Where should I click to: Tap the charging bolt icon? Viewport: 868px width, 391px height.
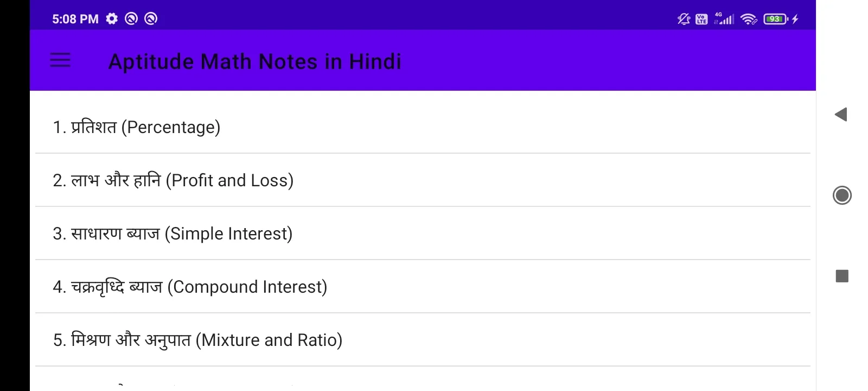(x=795, y=19)
